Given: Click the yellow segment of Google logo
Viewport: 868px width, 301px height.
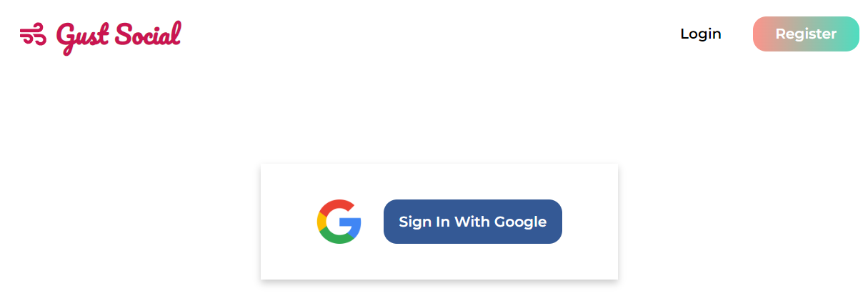Looking at the screenshot, I should [321, 222].
